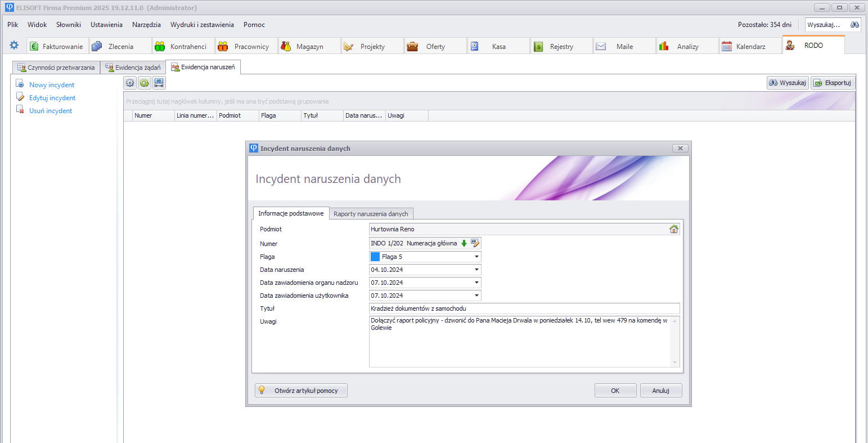Switch to Ewidencja żądań tab
This screenshot has height=443, width=868.
(133, 68)
